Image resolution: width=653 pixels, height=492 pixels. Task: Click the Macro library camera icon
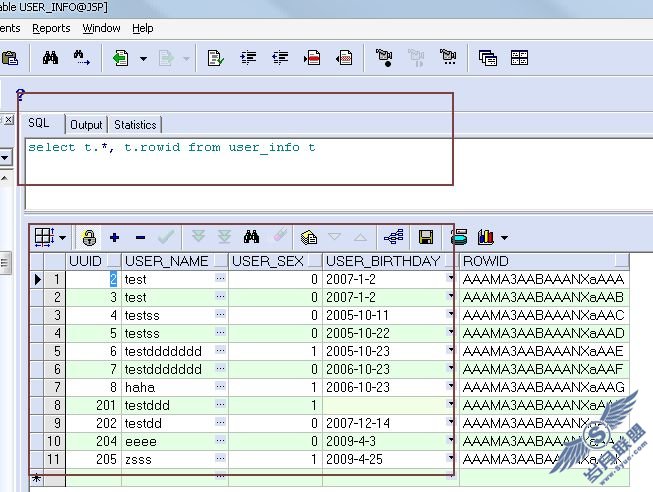click(x=448, y=57)
